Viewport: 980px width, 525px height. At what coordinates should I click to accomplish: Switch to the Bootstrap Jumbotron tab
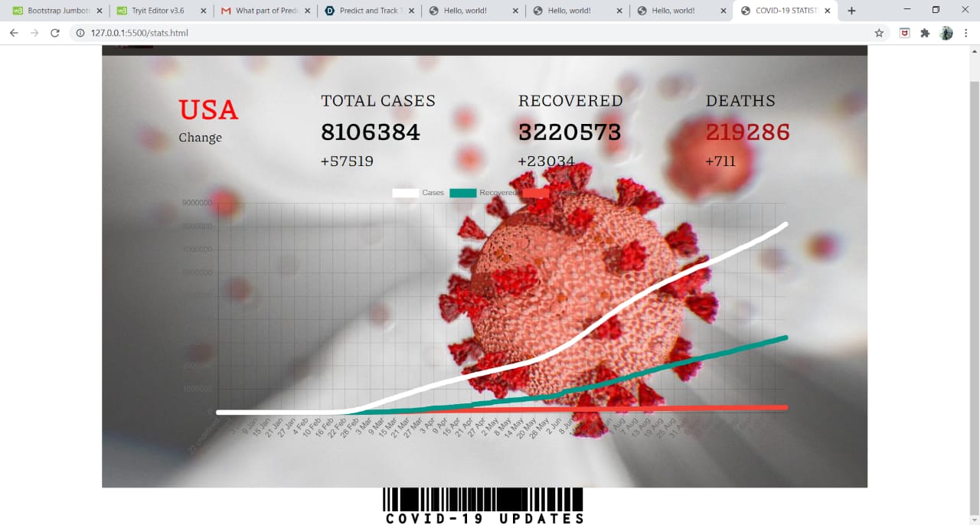(57, 11)
